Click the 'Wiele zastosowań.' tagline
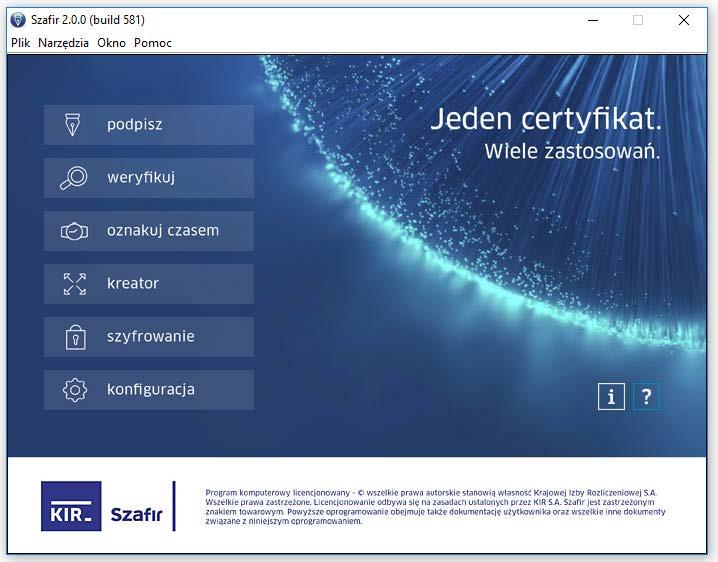The width and height of the screenshot is (718, 562). [x=572, y=152]
